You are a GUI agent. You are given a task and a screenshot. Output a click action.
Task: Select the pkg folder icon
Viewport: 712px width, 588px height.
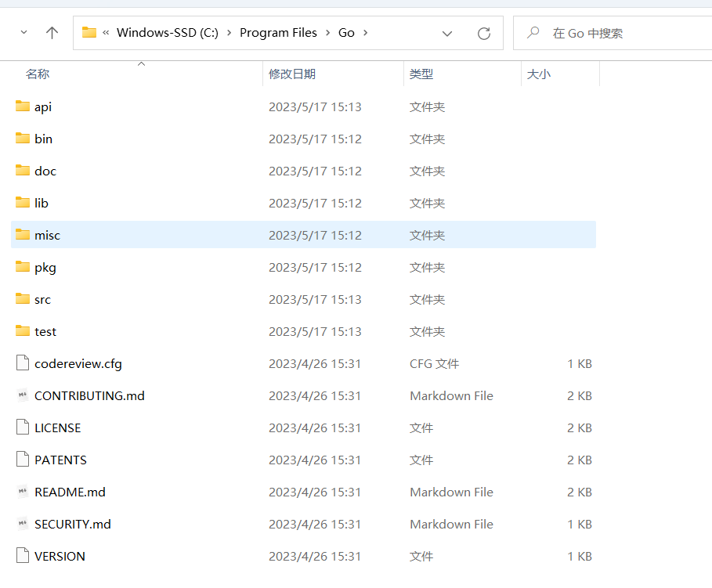point(23,266)
